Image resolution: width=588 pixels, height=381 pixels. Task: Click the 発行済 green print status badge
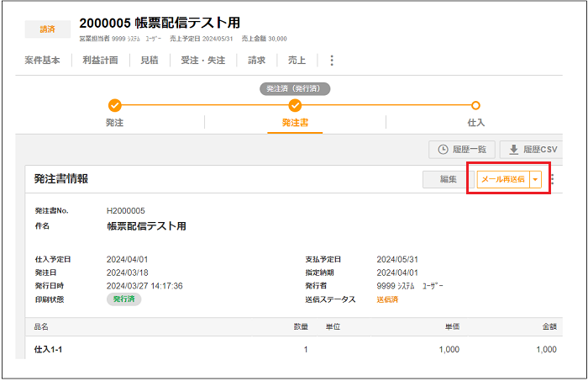pos(123,299)
